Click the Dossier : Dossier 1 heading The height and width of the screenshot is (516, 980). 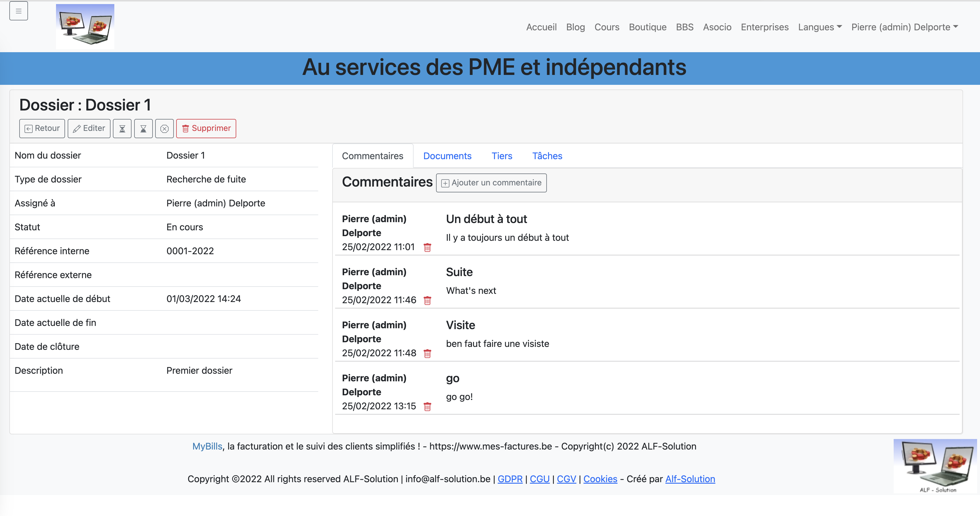click(85, 105)
